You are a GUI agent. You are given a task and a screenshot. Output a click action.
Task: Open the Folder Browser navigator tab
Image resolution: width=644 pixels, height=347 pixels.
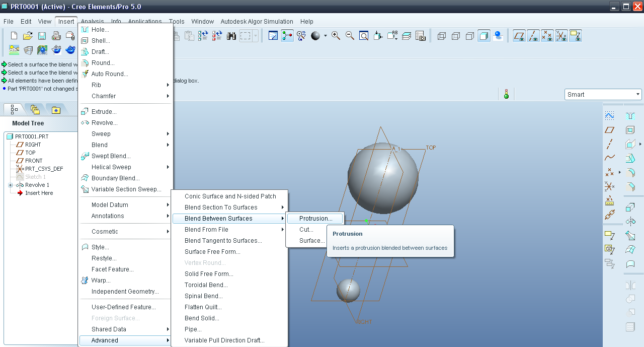click(x=35, y=109)
